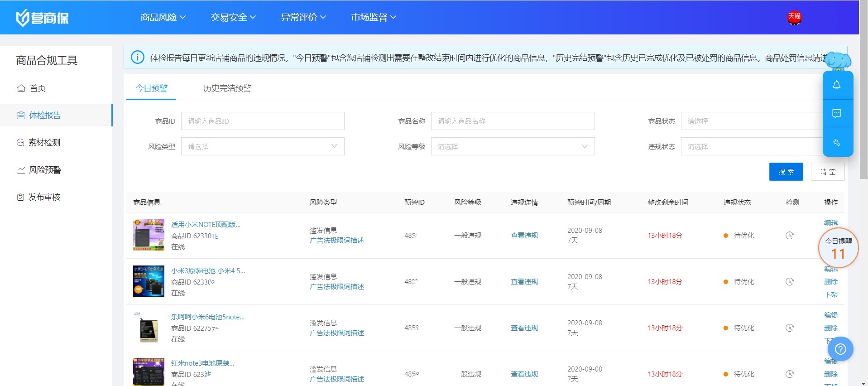Click the 整改剩余时间 column header
The height and width of the screenshot is (386, 868).
668,202
